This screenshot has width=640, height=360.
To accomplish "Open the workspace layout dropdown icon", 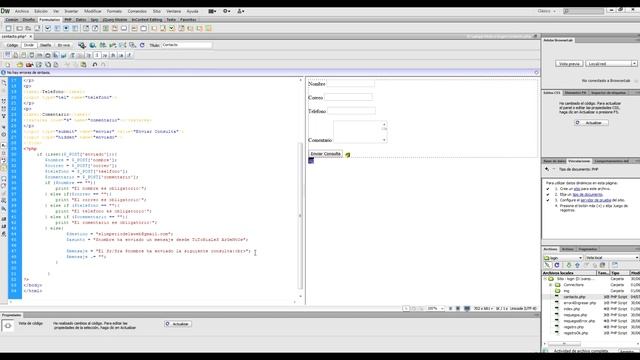I will [212, 11].
